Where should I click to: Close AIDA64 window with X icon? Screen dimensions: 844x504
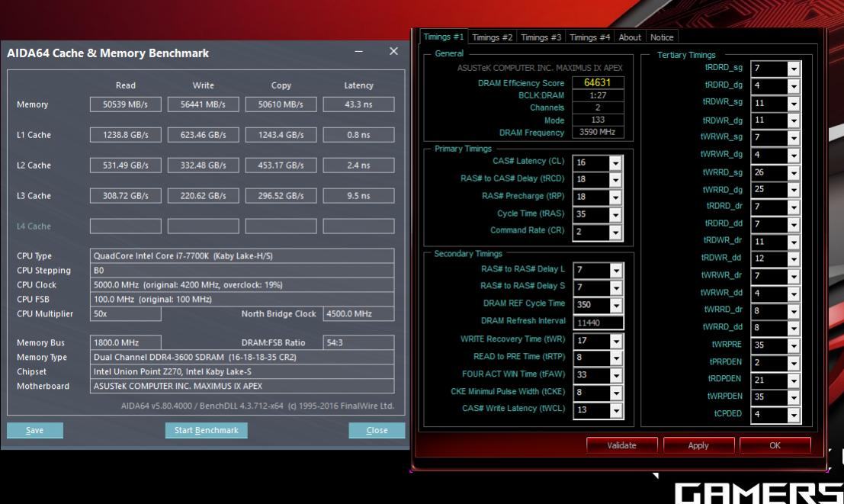393,51
